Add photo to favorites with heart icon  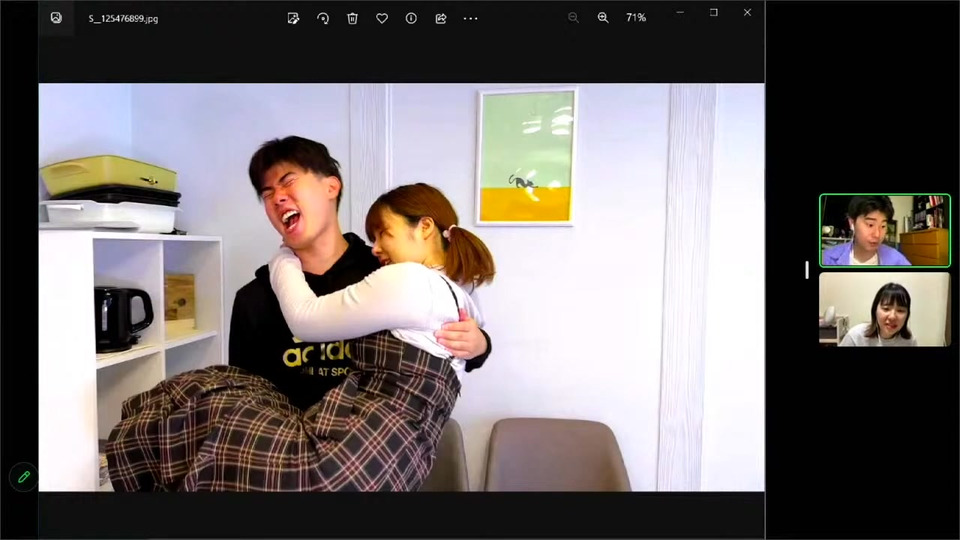coord(381,18)
